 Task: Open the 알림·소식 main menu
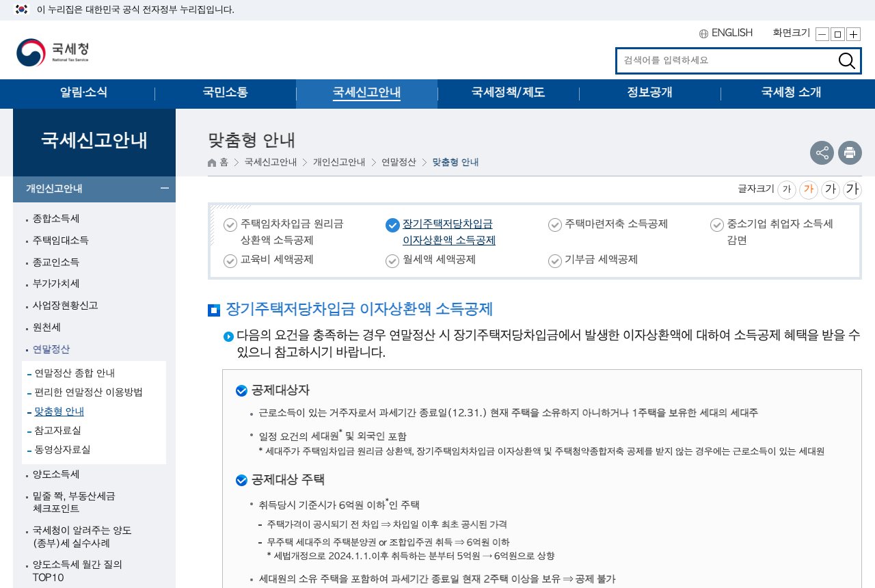coord(84,93)
